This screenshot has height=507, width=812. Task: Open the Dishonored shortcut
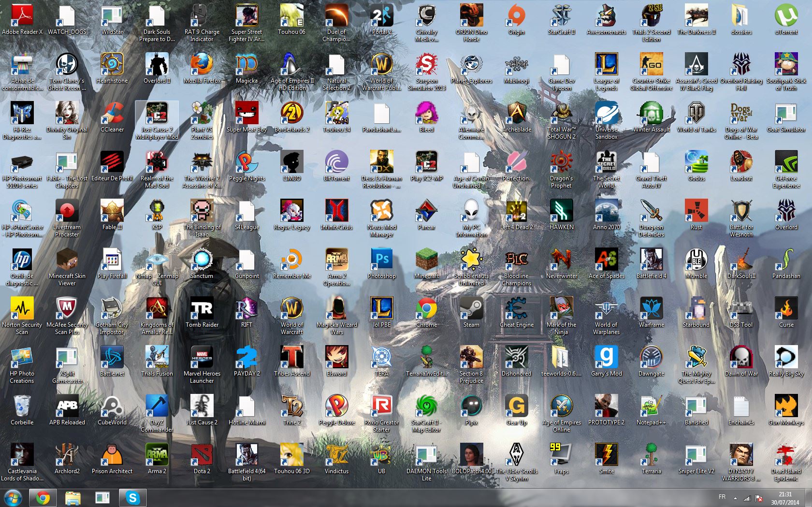point(517,361)
